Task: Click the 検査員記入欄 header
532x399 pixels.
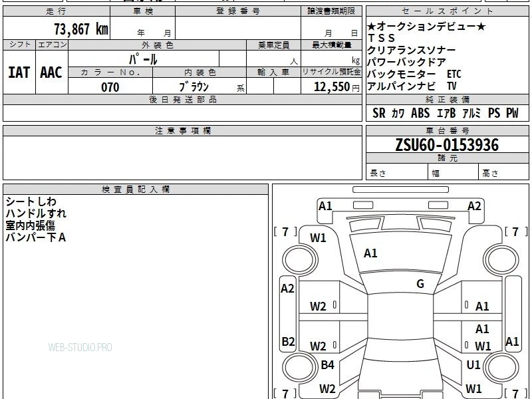Action: [x=136, y=190]
